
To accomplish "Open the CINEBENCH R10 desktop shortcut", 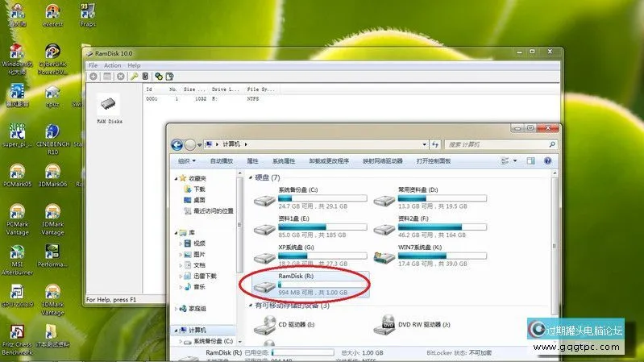I will (x=52, y=139).
